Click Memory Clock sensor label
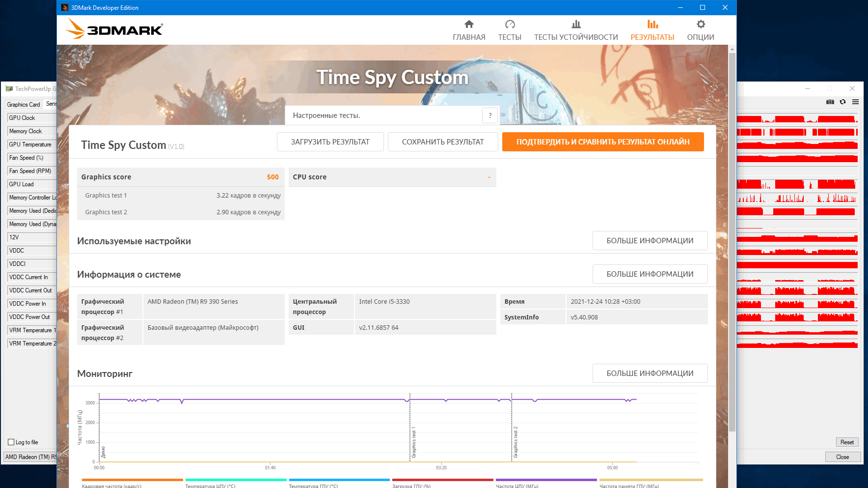The height and width of the screenshot is (488, 868). 32,131
